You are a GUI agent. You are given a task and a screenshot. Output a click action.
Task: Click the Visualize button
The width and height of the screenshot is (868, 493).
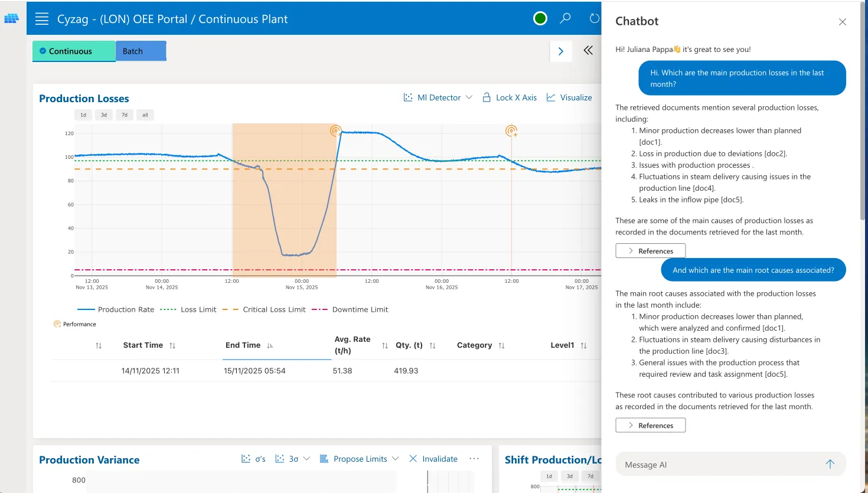(569, 97)
